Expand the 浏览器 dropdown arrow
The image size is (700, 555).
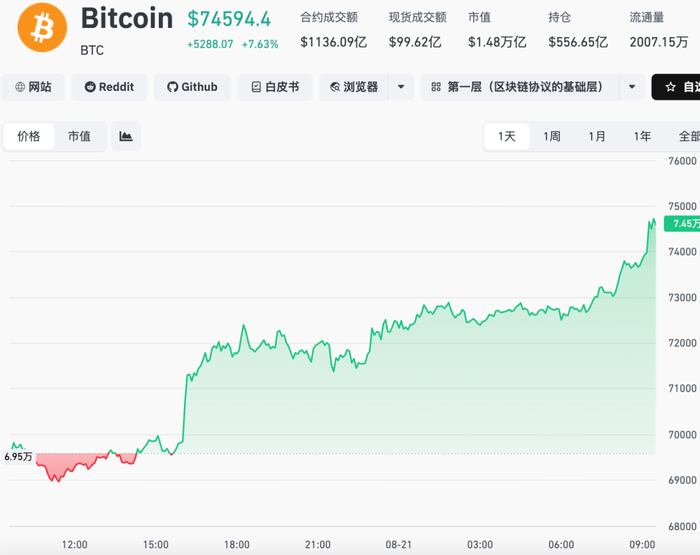coord(401,87)
